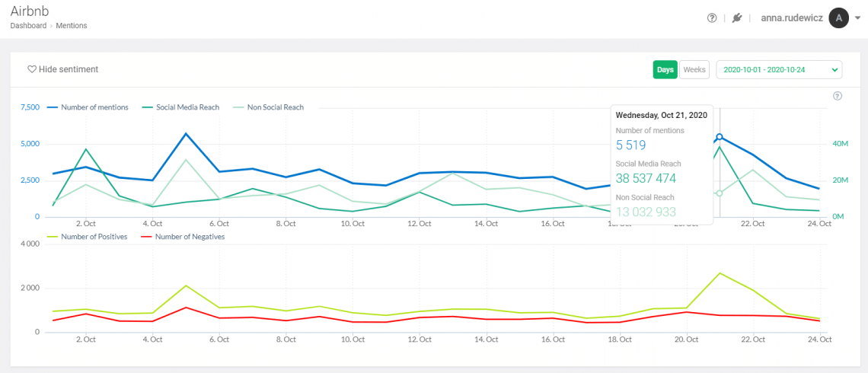Switch chart to Weeks view
Viewport: 868px width, 373px height.
click(x=694, y=69)
